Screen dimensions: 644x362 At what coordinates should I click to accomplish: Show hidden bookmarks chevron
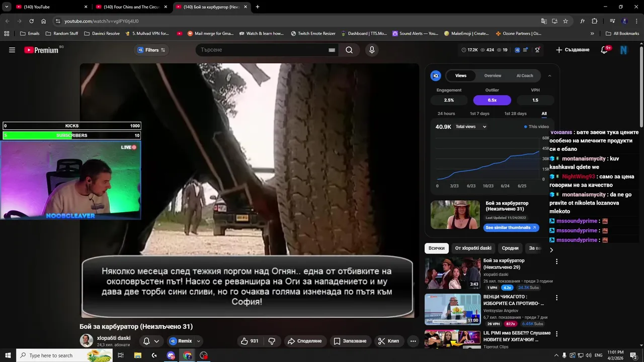point(592,34)
